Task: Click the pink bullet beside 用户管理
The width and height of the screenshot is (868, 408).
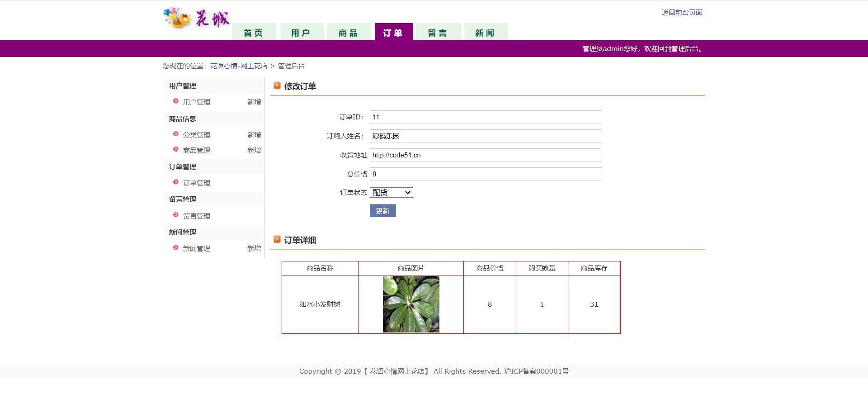Action: point(176,101)
